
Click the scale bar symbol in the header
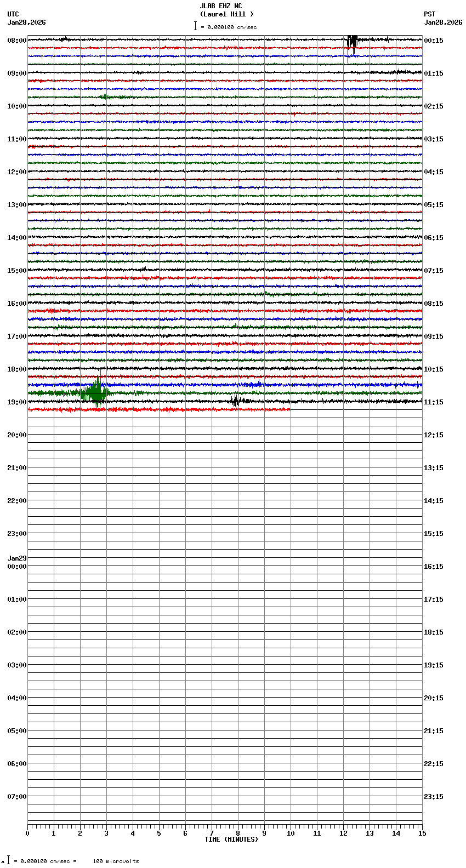(195, 26)
